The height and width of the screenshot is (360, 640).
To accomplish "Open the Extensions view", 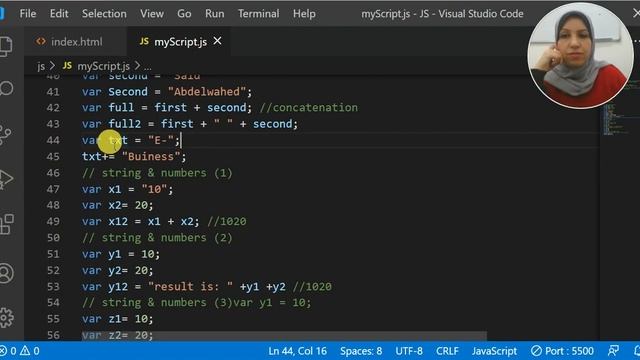I will [6, 224].
